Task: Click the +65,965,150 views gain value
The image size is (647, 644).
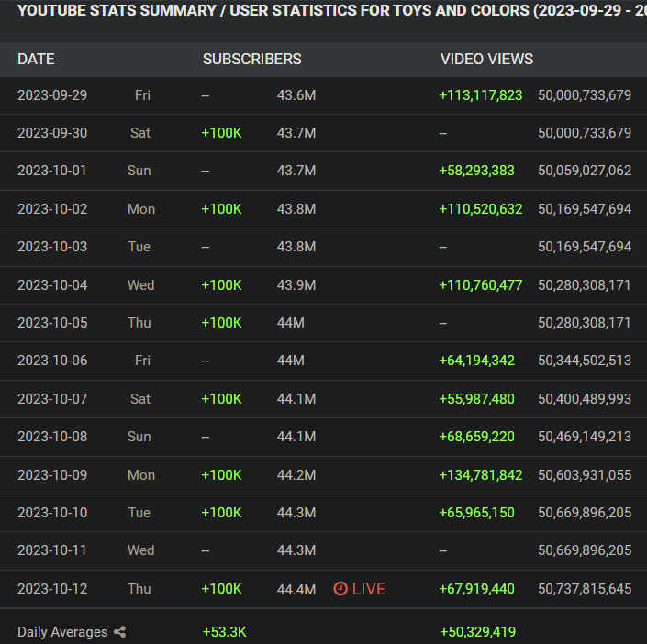Action: [x=476, y=513]
